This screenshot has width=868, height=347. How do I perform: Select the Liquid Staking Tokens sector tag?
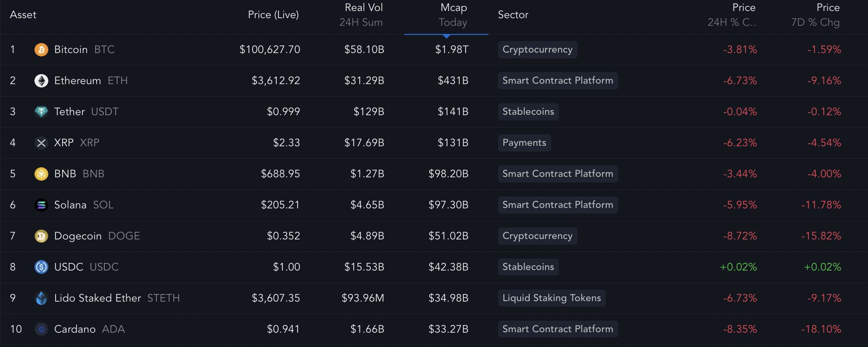552,298
